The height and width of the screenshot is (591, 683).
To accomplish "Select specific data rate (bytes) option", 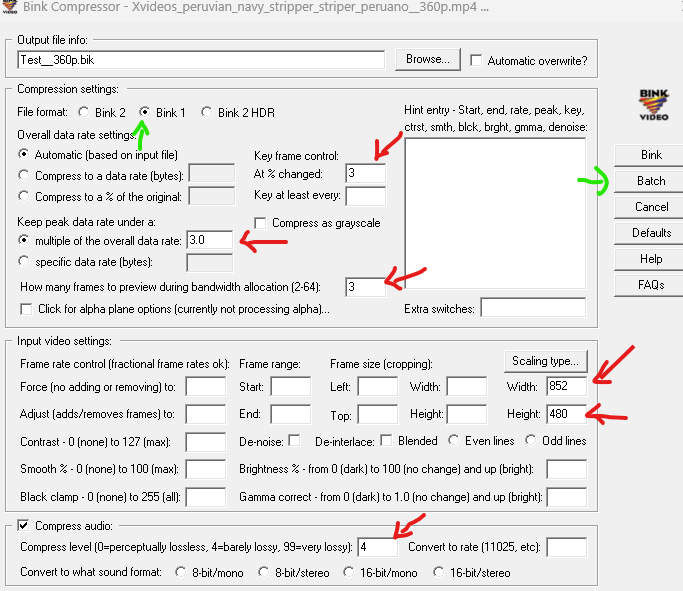I will (x=24, y=262).
